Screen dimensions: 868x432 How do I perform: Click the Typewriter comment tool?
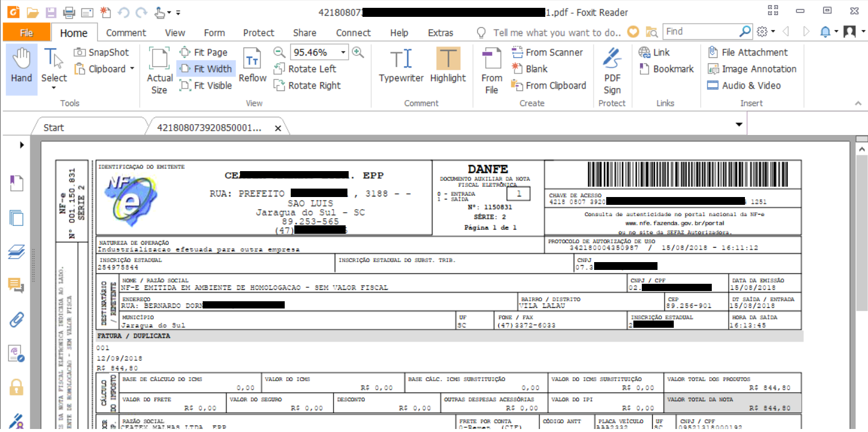click(401, 66)
